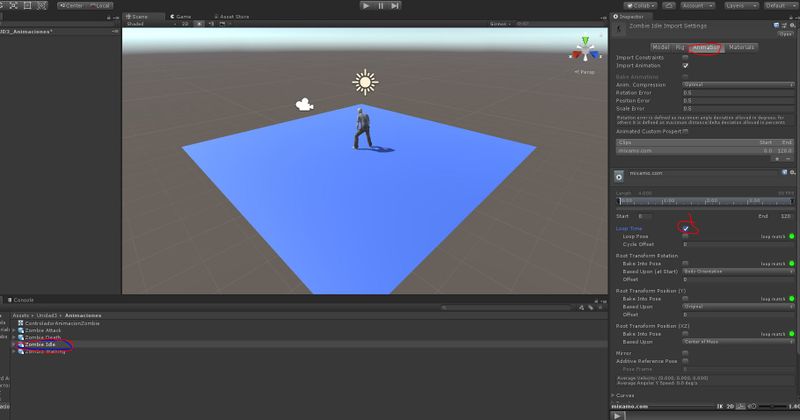800x420 pixels.
Task: Open the Collab dropdown
Action: [641, 6]
